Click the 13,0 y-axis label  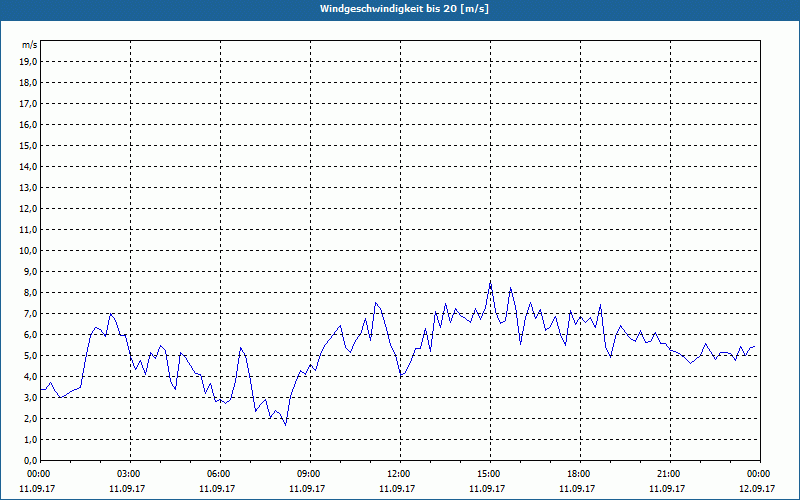(28, 188)
